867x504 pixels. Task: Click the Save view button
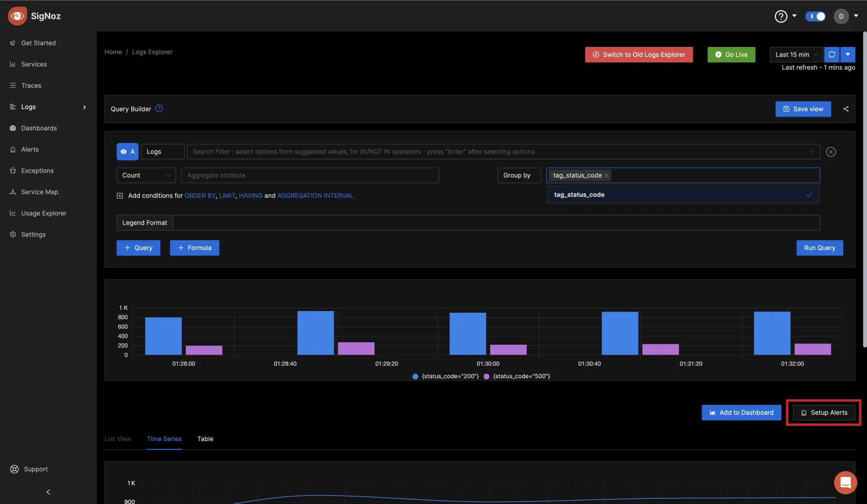pyautogui.click(x=803, y=109)
